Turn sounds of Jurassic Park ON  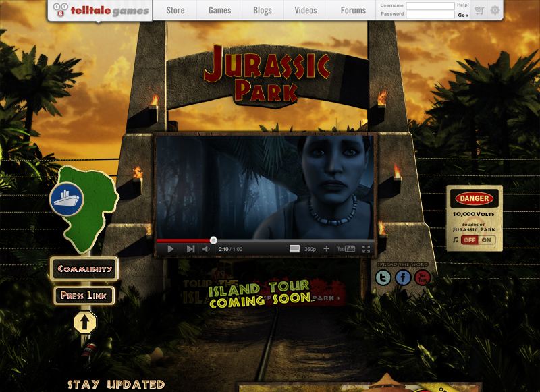click(487, 240)
